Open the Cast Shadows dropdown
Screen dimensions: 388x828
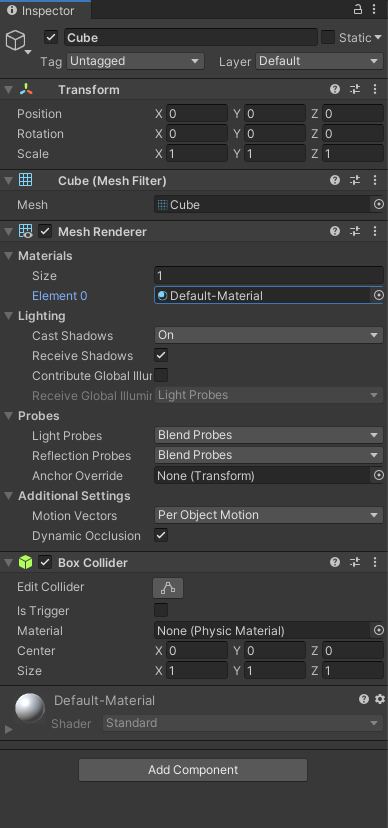pyautogui.click(x=269, y=335)
